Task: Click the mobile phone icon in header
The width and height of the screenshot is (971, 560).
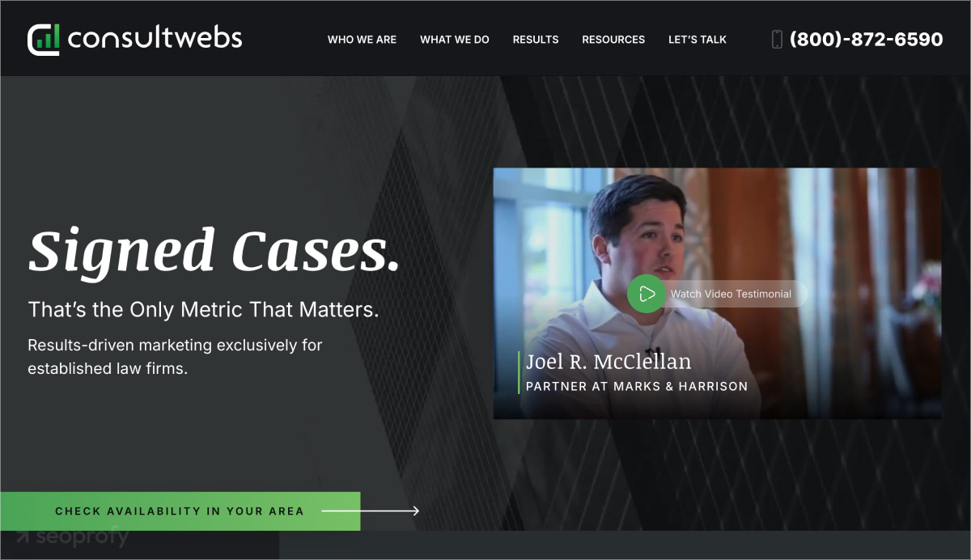Action: pos(777,39)
